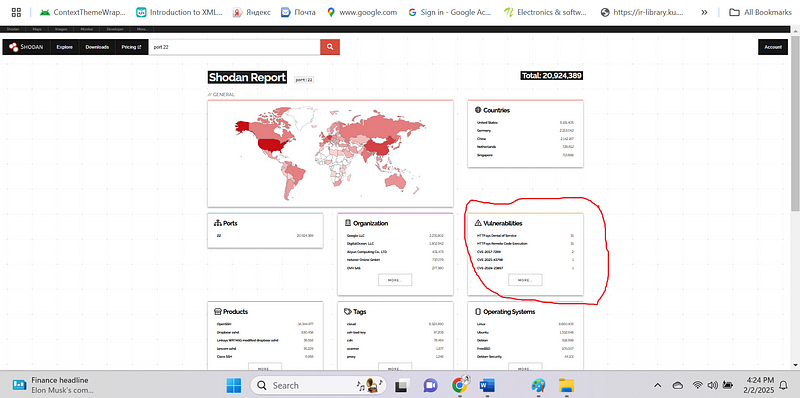Open the Яндекс bookmark

coord(251,12)
